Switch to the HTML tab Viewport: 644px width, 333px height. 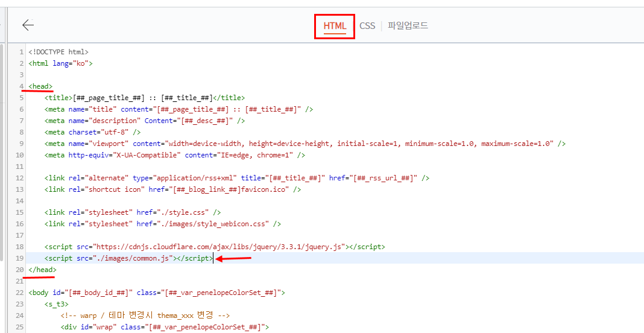coord(335,26)
